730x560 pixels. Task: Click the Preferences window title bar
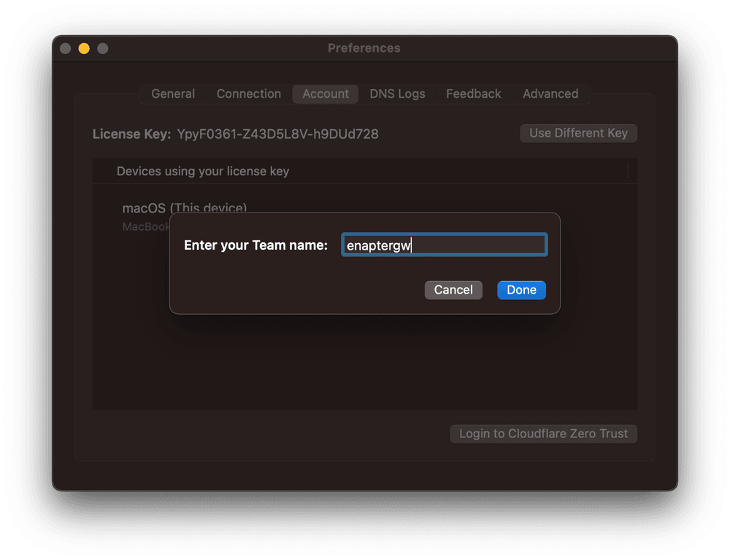click(364, 47)
